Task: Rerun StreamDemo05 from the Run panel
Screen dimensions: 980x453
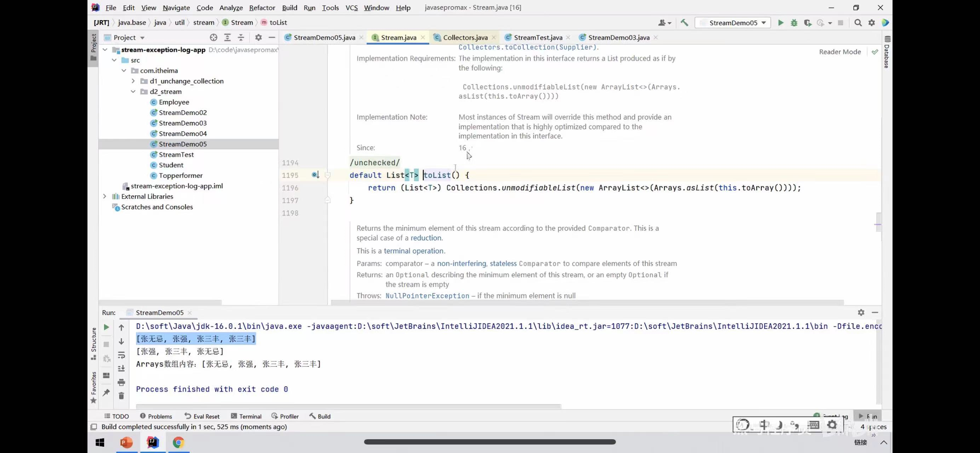Action: (x=107, y=327)
